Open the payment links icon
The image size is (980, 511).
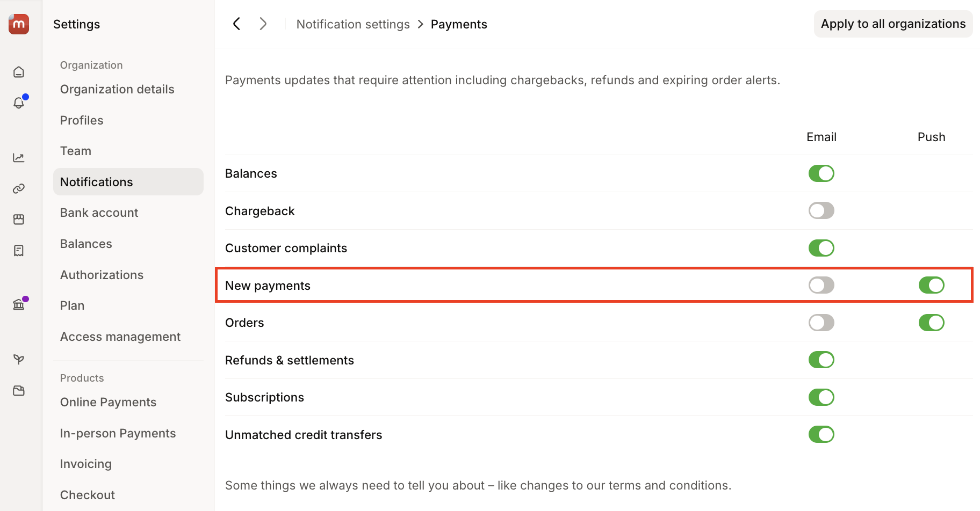19,188
